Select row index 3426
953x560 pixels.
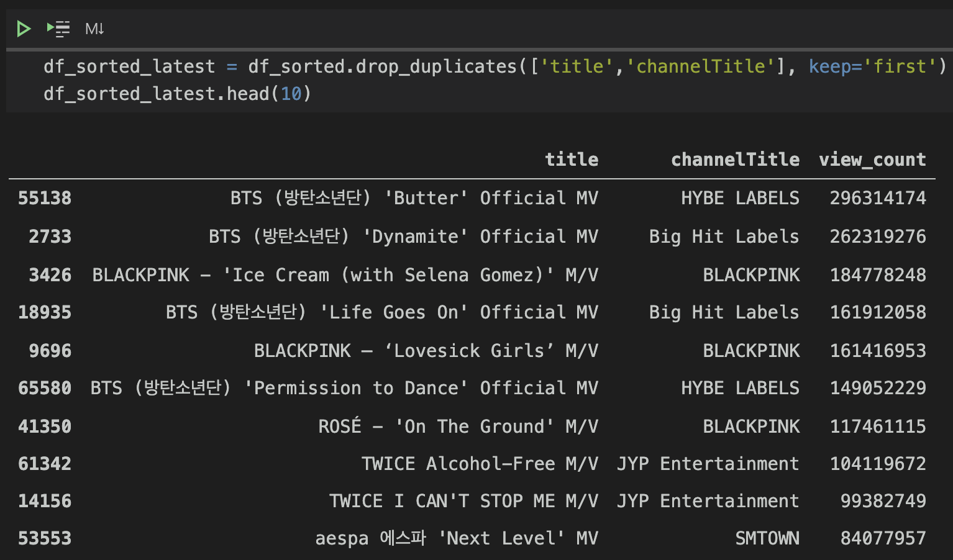50,275
